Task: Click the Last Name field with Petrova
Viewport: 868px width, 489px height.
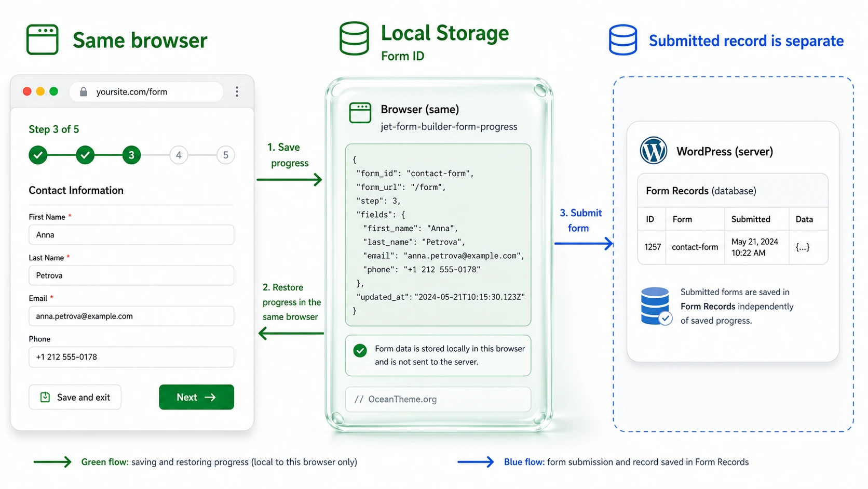Action: click(x=131, y=275)
